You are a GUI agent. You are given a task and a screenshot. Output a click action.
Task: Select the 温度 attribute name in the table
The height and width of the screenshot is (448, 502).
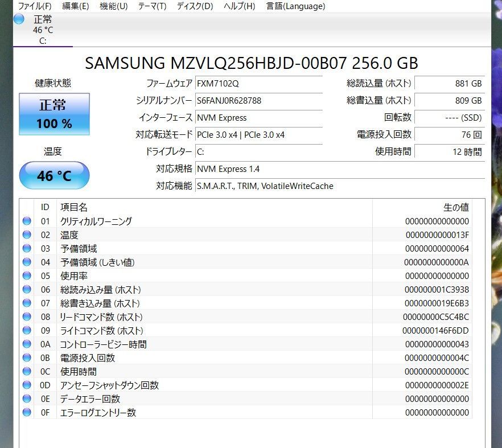tap(69, 235)
